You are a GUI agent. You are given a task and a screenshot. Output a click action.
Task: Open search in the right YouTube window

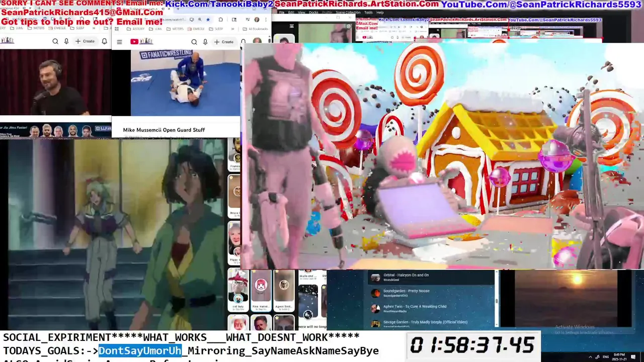pyautogui.click(x=194, y=42)
